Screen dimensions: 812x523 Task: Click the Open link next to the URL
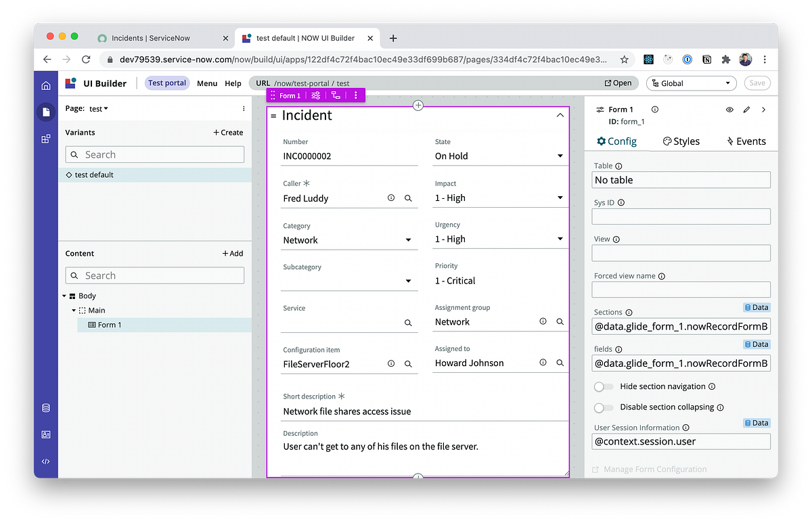(618, 83)
